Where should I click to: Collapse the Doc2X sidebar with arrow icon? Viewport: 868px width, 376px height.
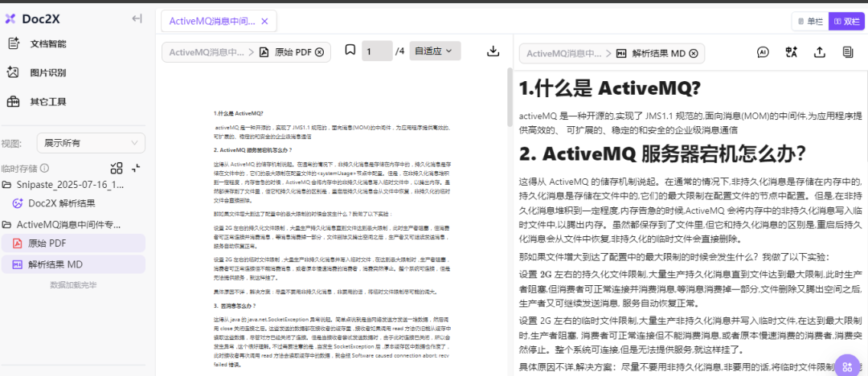coord(137,18)
